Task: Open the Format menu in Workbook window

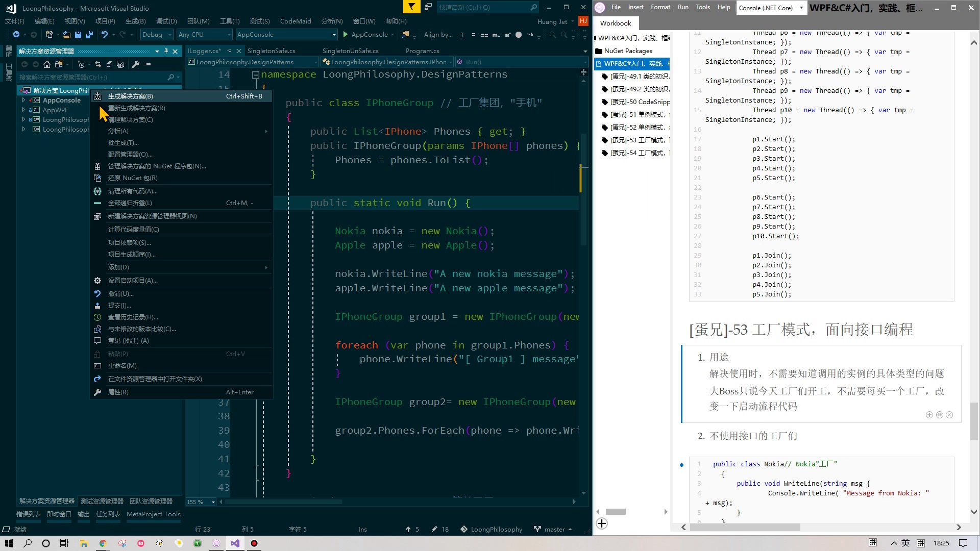Action: 660,7
